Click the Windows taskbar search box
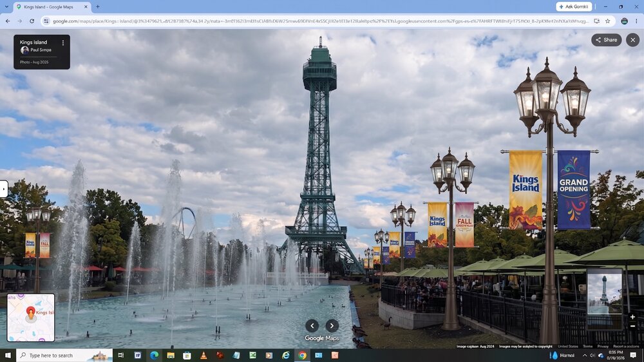 coord(64,355)
